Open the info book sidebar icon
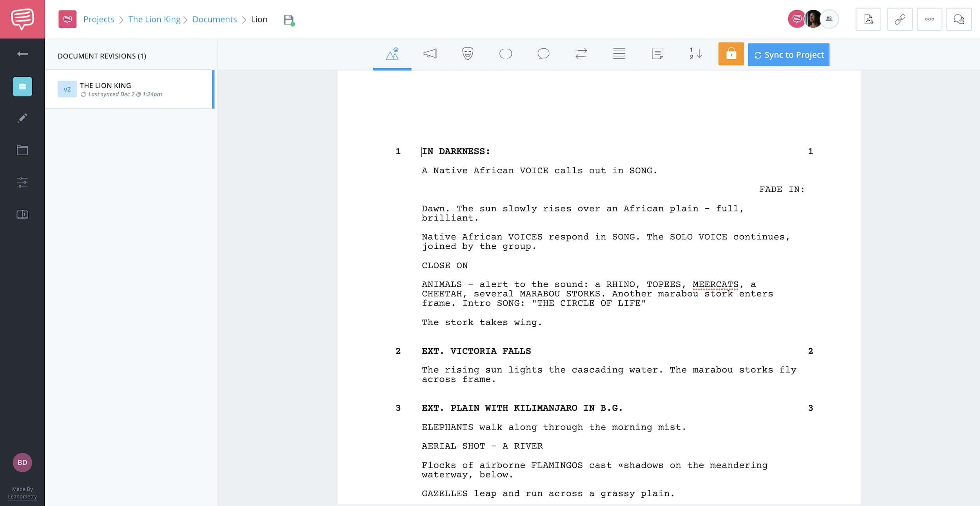The height and width of the screenshot is (506, 980). [x=22, y=214]
